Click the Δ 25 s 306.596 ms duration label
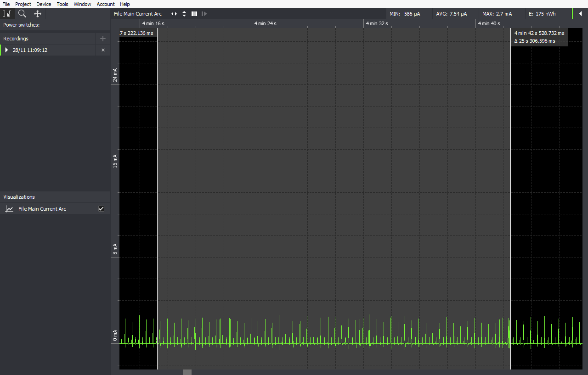The width and height of the screenshot is (588, 375). 535,41
